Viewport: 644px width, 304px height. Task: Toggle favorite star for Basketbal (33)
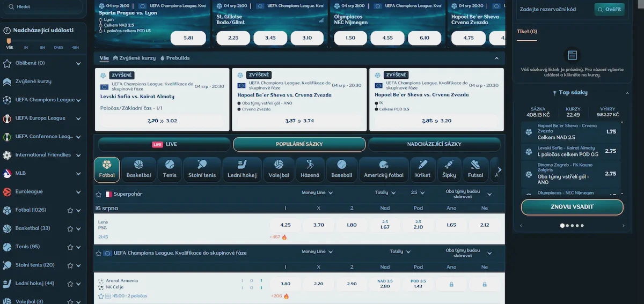tap(70, 228)
